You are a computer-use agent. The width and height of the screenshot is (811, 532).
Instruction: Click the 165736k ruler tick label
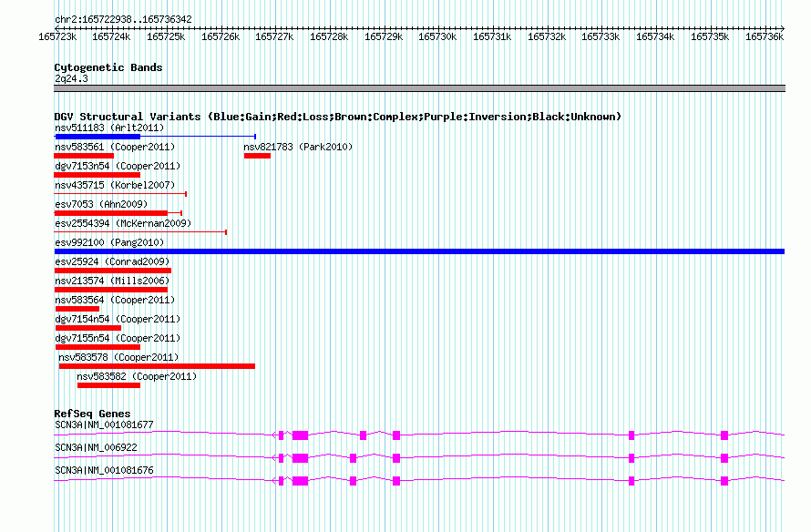coord(765,36)
